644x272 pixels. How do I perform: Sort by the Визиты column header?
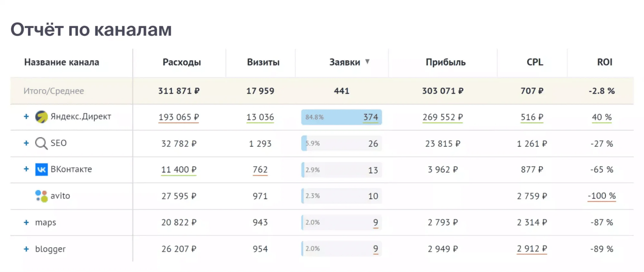coord(263,62)
